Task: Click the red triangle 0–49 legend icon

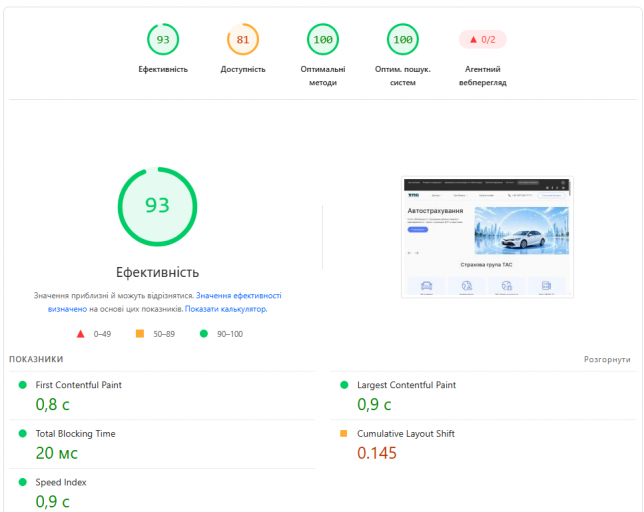Action: point(80,334)
